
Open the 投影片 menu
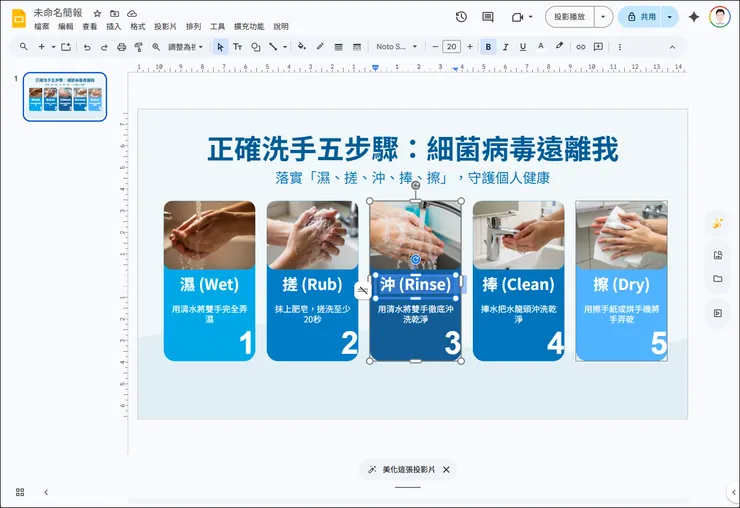pos(165,26)
